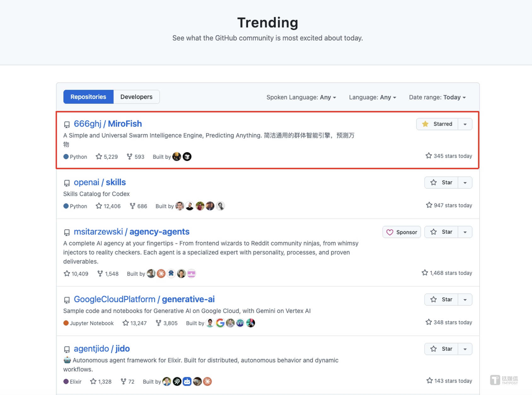Open the GoogleCloudPlatform/generative-ai repository link
The width and height of the screenshot is (532, 395).
tap(144, 299)
